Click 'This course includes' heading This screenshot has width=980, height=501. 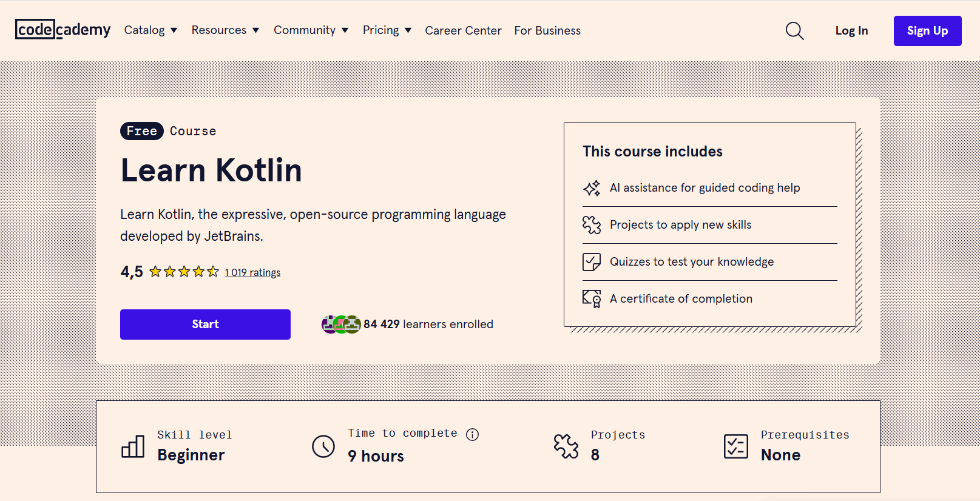click(652, 152)
